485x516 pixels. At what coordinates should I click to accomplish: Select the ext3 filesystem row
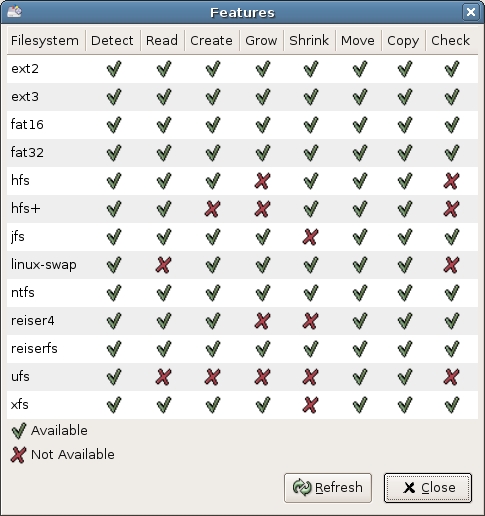[x=242, y=97]
